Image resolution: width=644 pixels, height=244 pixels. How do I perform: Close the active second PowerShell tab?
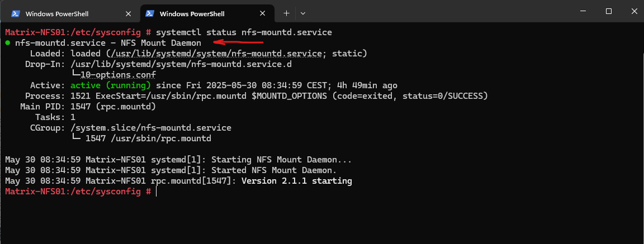pyautogui.click(x=262, y=13)
